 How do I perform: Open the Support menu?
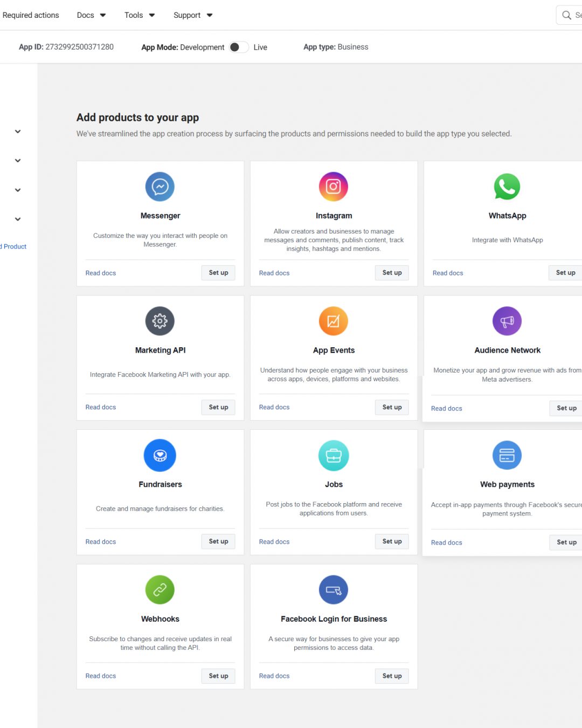[193, 15]
